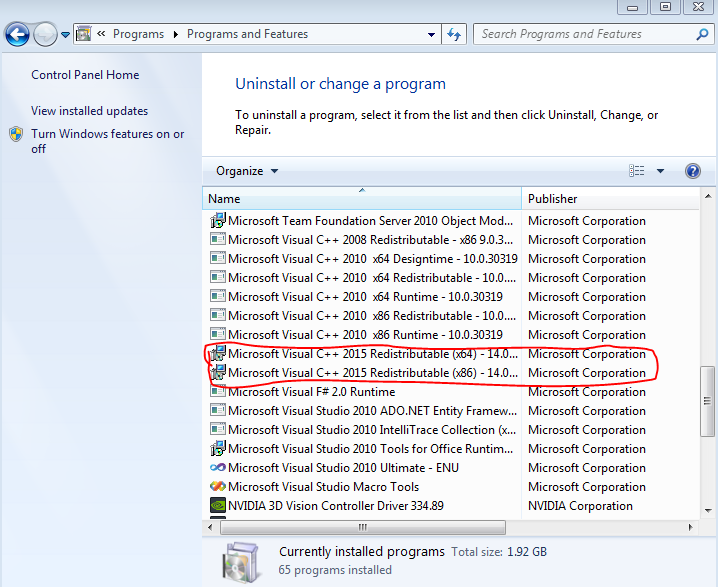Click the Control Panel icon in address bar
Image resolution: width=718 pixels, height=587 pixels.
[x=83, y=34]
